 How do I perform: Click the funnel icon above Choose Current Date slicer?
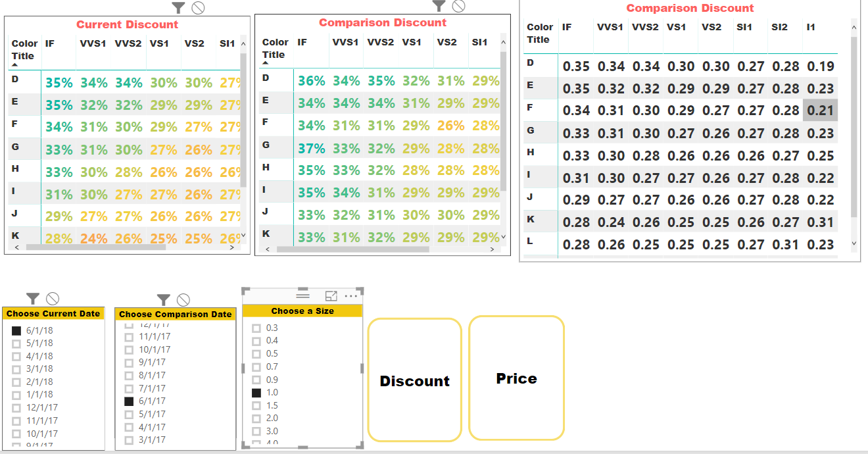point(33,299)
